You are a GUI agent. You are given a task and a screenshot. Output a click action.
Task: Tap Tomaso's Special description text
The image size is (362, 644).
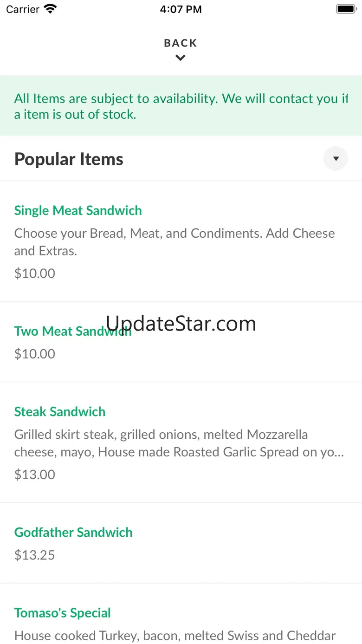click(x=175, y=636)
